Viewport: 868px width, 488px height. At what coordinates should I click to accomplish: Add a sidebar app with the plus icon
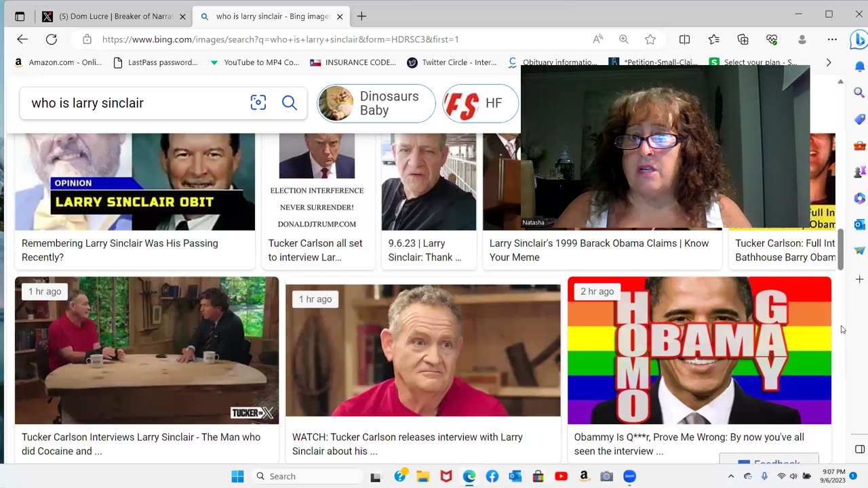click(x=859, y=279)
